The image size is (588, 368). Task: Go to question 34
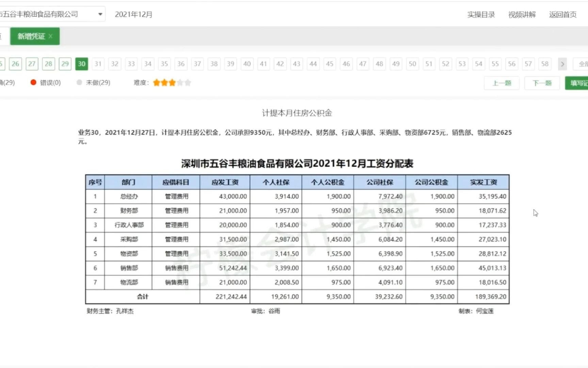pyautogui.click(x=148, y=64)
